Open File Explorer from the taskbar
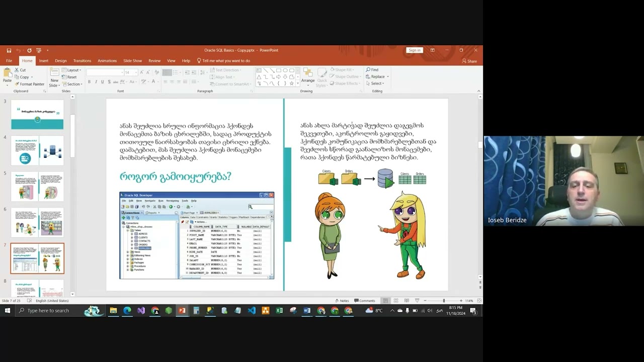The height and width of the screenshot is (362, 644). pos(113,311)
